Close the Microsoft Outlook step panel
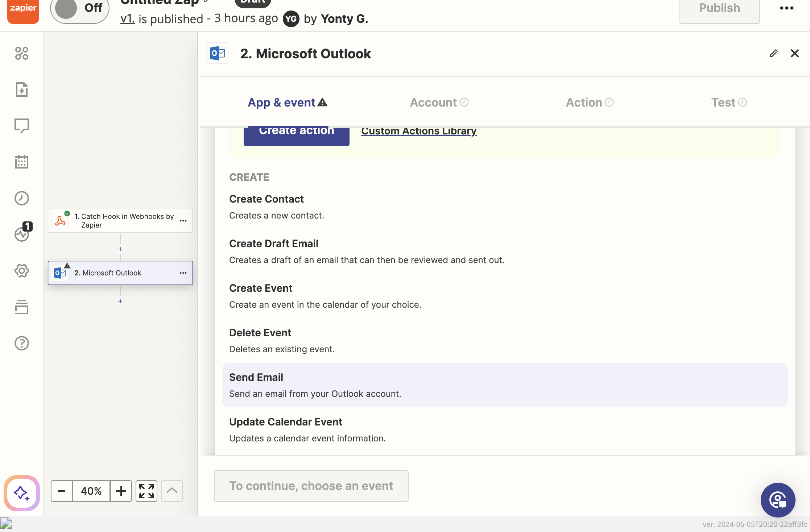Viewport: 810px width, 532px height. [794, 53]
